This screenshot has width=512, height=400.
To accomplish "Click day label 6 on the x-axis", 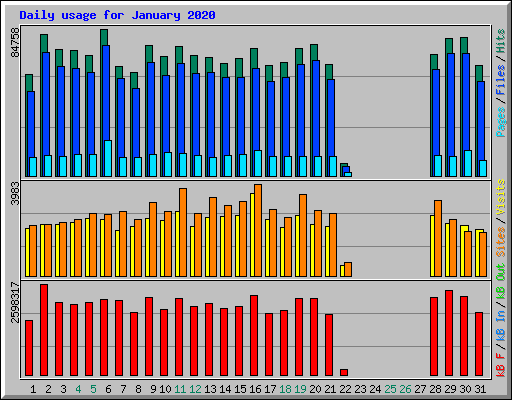I will point(108,389).
